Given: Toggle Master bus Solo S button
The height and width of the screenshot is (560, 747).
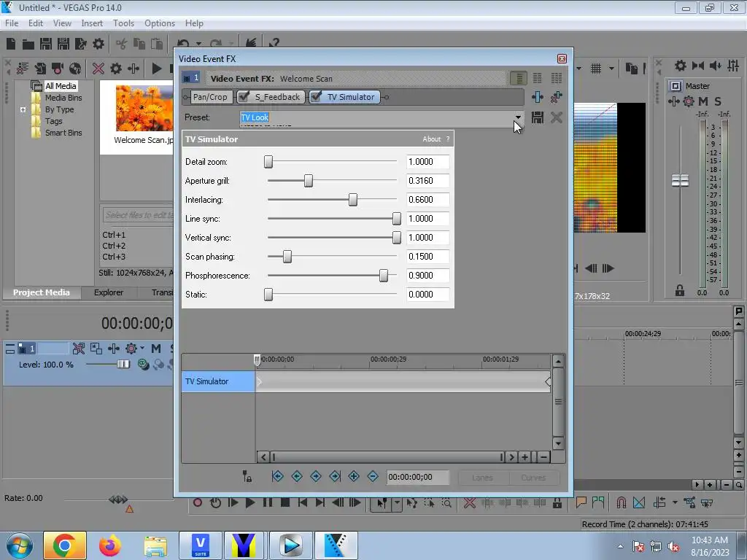Looking at the screenshot, I should coord(718,101).
